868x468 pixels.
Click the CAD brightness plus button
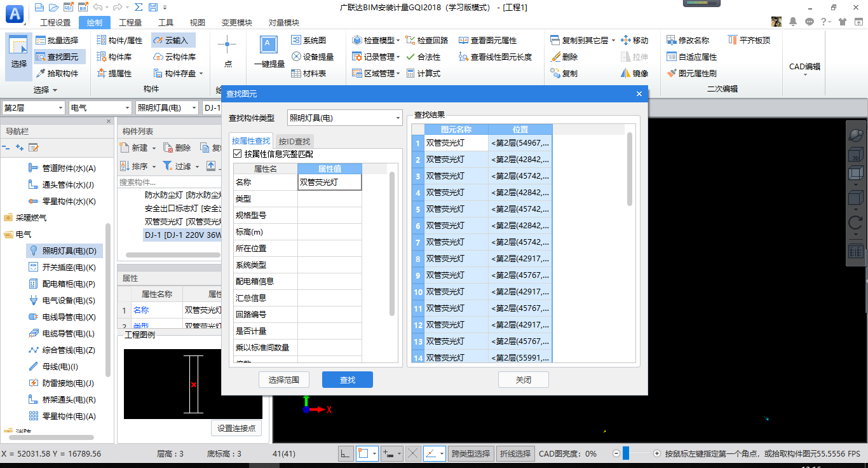[x=656, y=453]
